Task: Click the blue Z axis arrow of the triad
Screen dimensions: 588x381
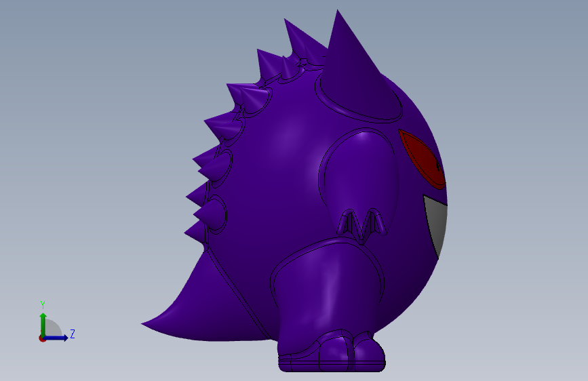Action: pos(56,338)
